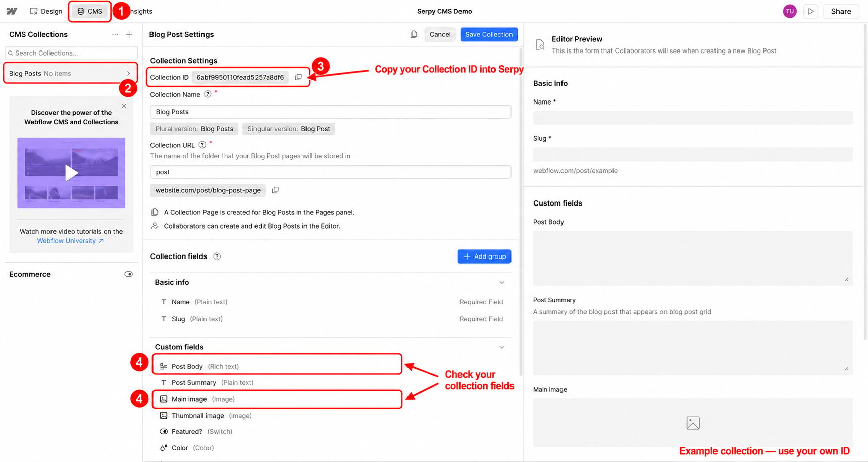Click the Webflow logo icon
868x462 pixels.
tap(12, 11)
